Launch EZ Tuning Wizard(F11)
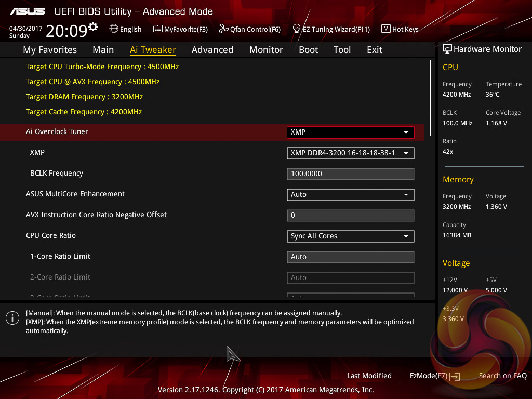 (331, 29)
